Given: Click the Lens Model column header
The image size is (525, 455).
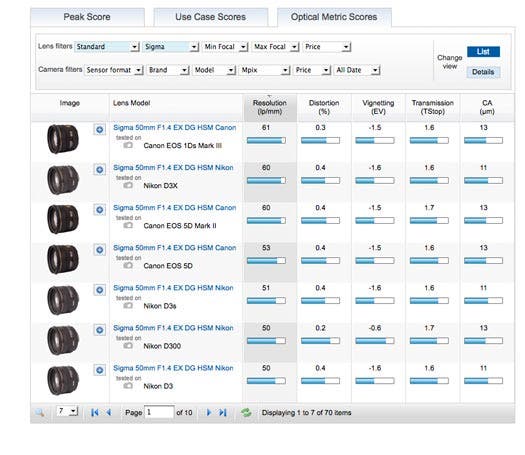Looking at the screenshot, I should tap(131, 103).
